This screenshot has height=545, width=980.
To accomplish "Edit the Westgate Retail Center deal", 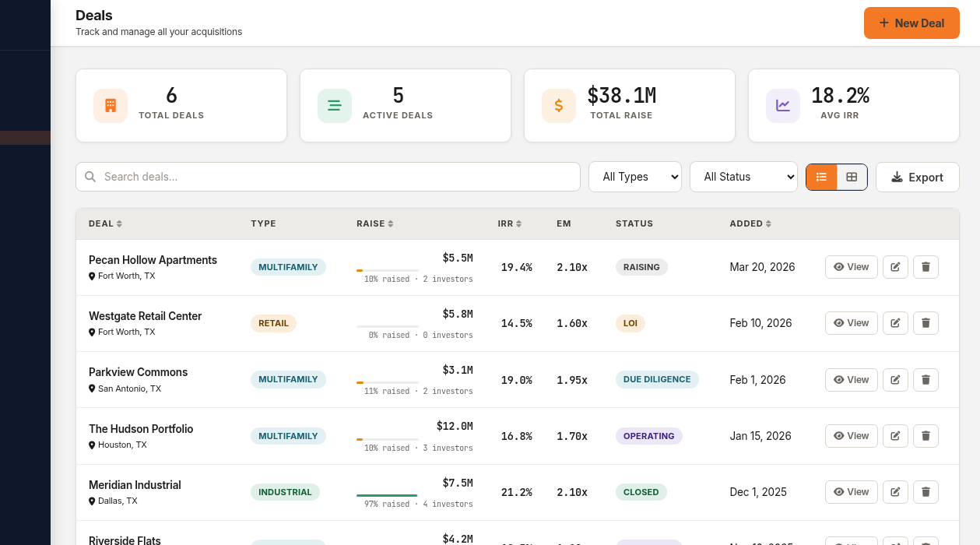I will [895, 322].
